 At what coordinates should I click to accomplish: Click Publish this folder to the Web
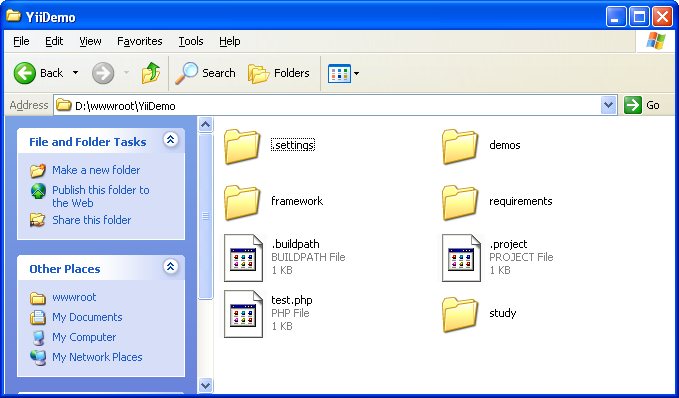101,196
